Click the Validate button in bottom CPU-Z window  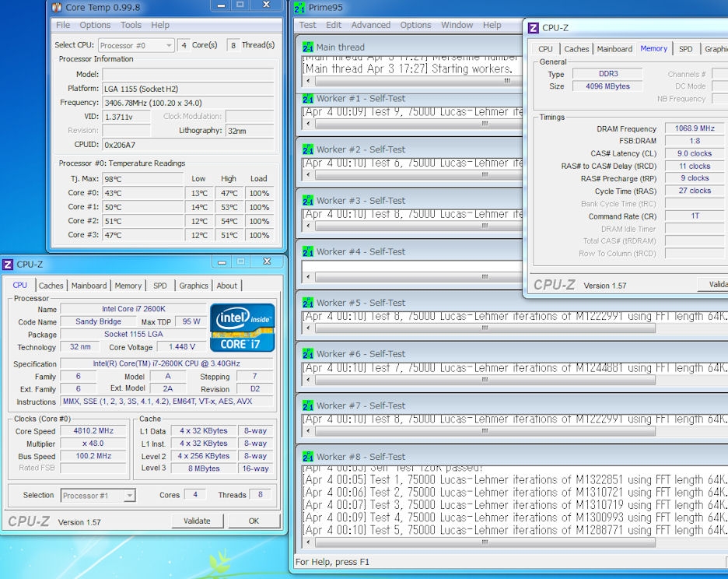(x=197, y=521)
